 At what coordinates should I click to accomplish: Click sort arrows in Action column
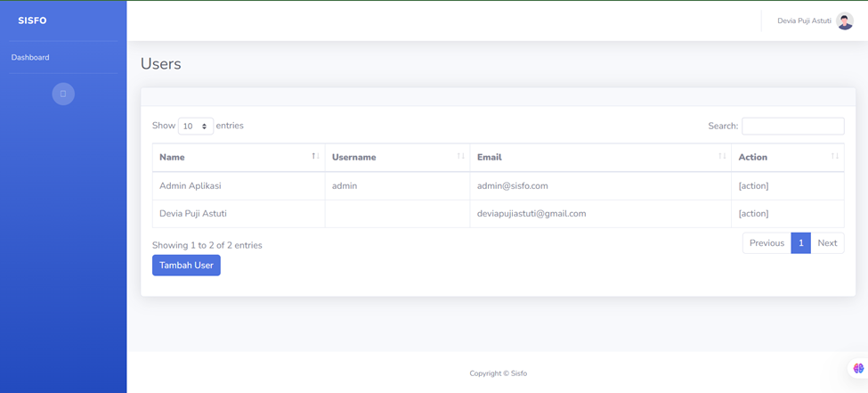click(x=834, y=157)
